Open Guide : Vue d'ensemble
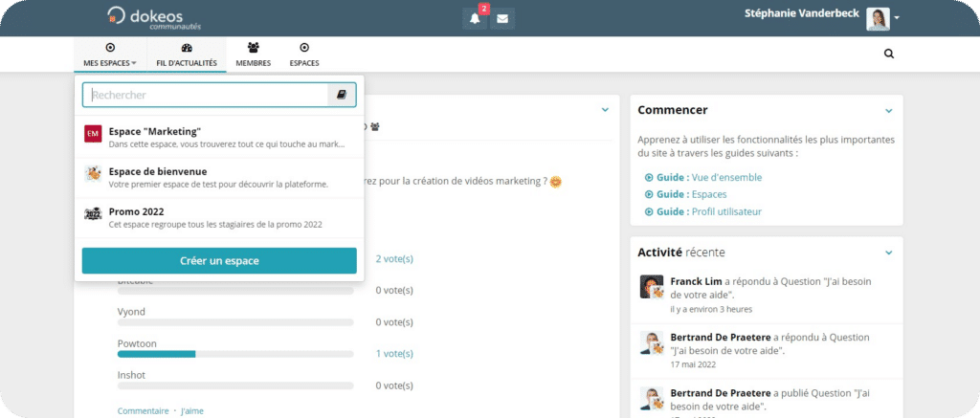This screenshot has height=418, width=980. coord(709,178)
